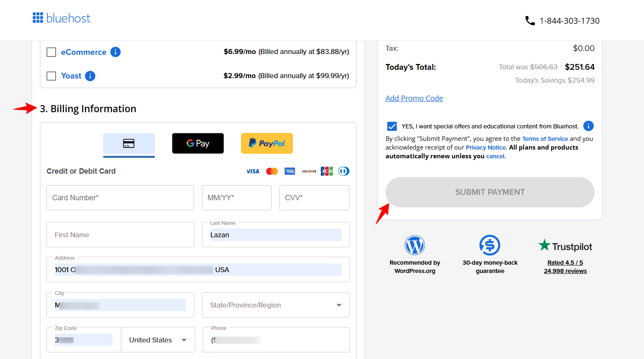Click 30-day money-back guarantee text

point(490,267)
